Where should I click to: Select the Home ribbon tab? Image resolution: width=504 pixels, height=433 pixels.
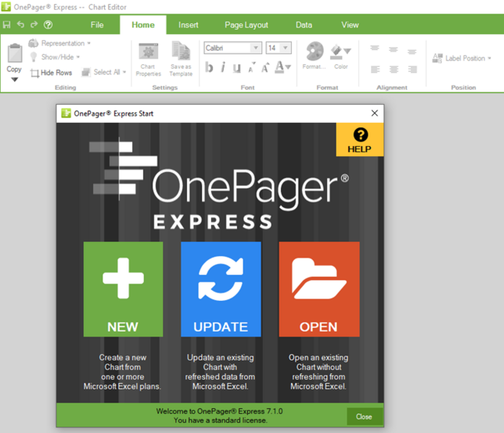(143, 25)
